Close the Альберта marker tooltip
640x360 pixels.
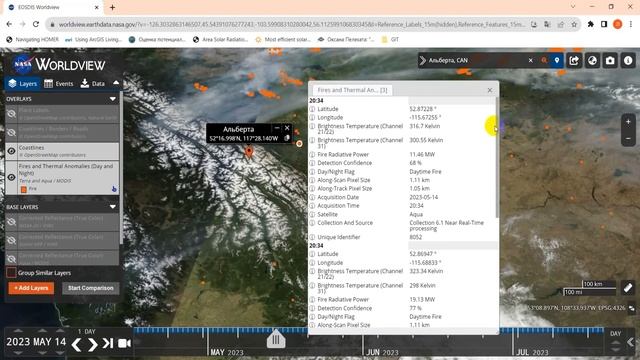click(x=287, y=128)
